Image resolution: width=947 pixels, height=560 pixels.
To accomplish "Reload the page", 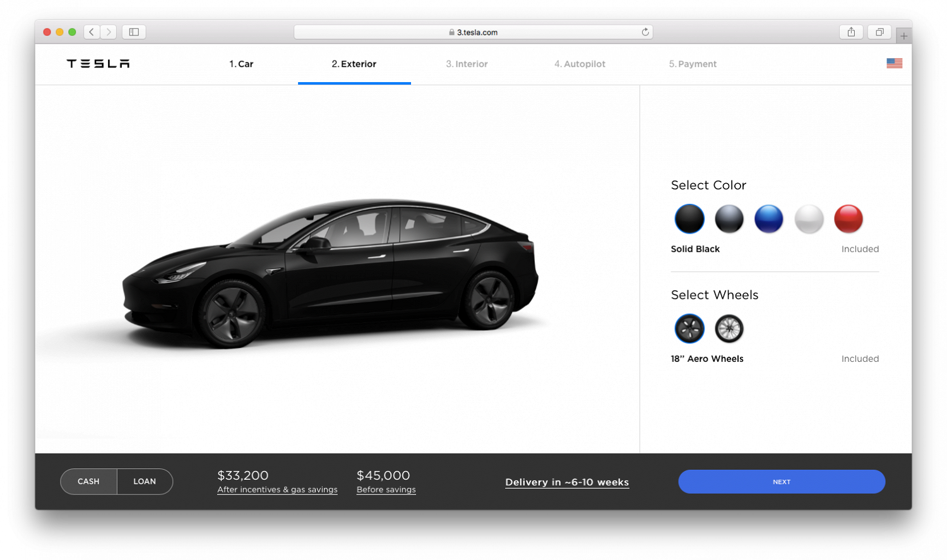I will tap(645, 32).
